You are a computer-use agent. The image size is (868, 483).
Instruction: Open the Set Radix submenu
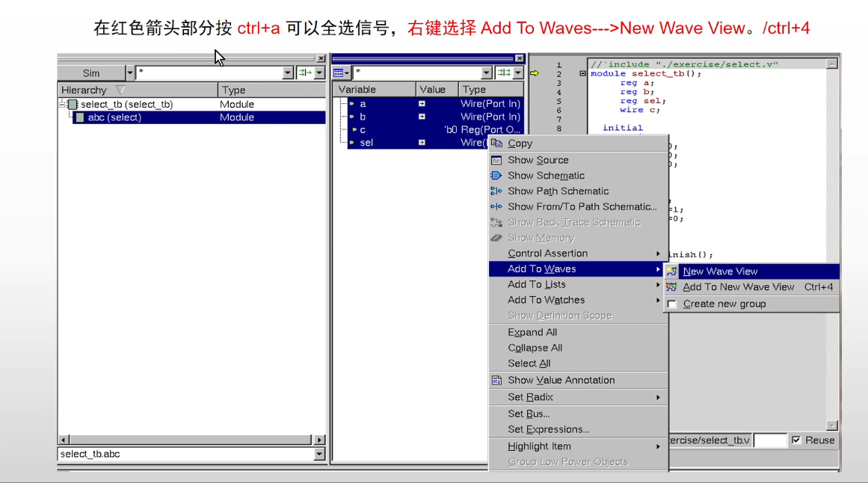tap(579, 397)
